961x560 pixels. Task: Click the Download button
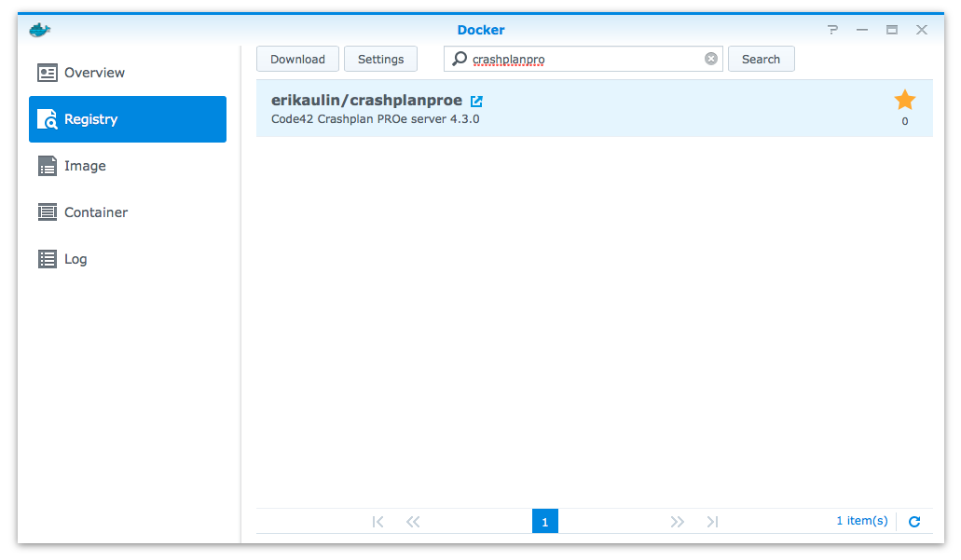[298, 59]
